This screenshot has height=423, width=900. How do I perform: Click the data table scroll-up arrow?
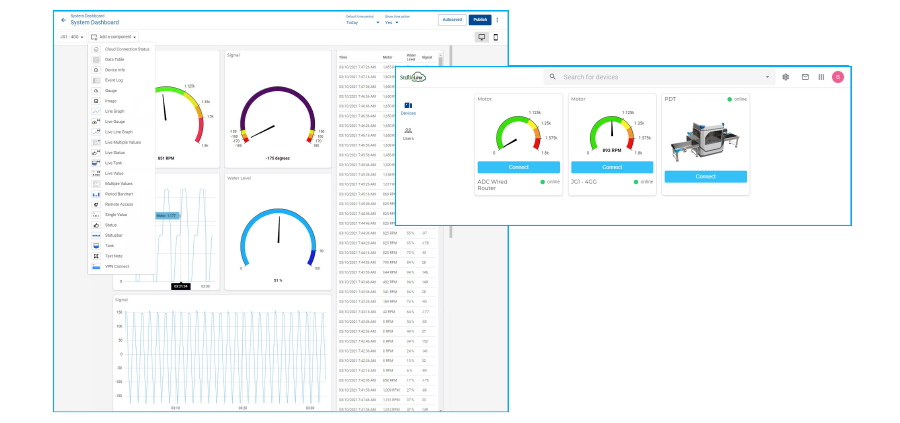click(x=440, y=57)
